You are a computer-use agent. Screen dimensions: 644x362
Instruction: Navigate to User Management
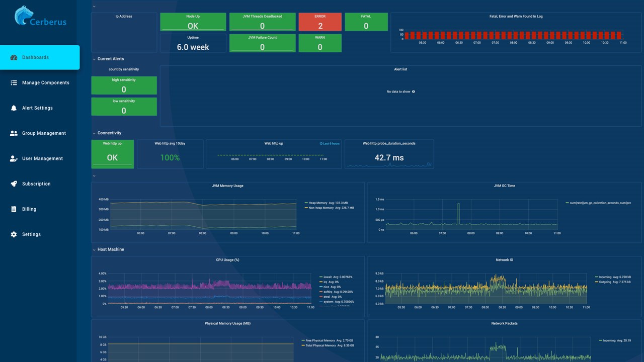[x=40, y=158]
